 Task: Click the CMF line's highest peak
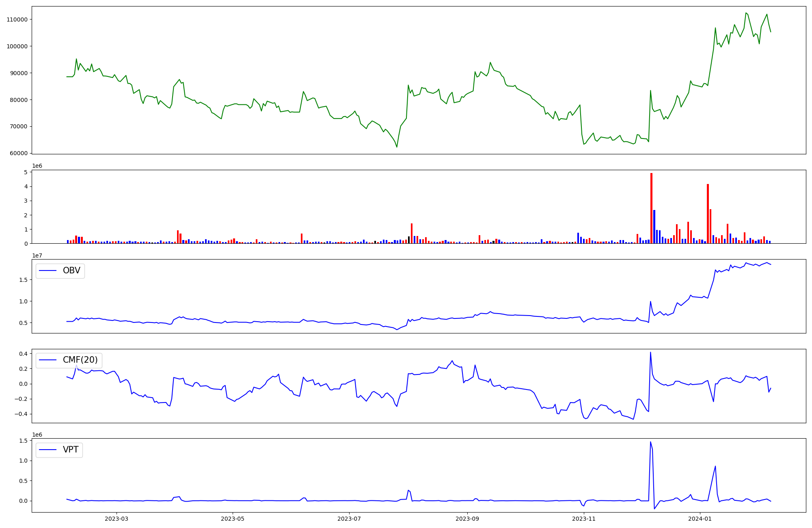[650, 353]
